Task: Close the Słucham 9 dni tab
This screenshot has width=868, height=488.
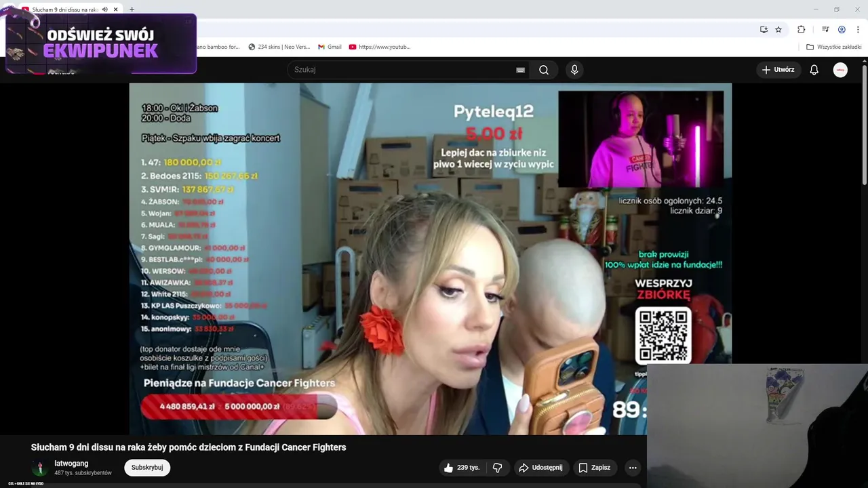Action: pos(116,9)
